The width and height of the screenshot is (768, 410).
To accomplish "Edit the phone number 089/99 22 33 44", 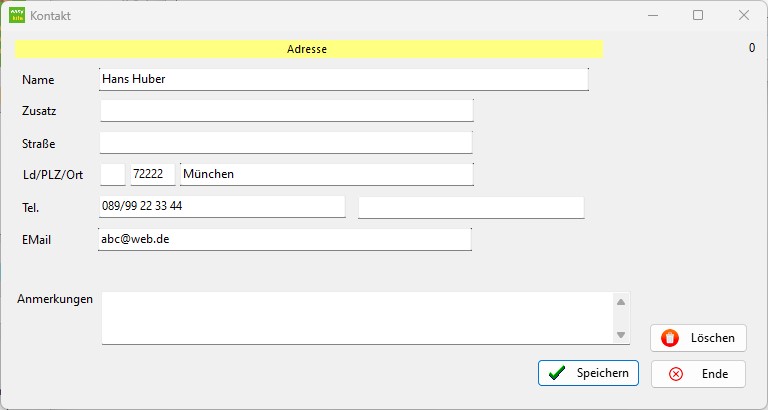I will point(222,207).
